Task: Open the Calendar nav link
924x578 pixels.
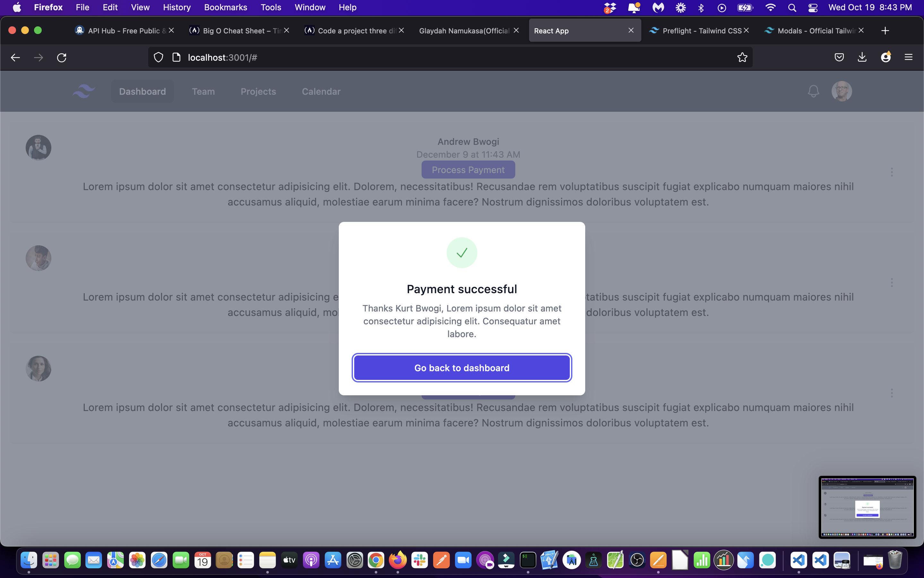Action: (321, 92)
